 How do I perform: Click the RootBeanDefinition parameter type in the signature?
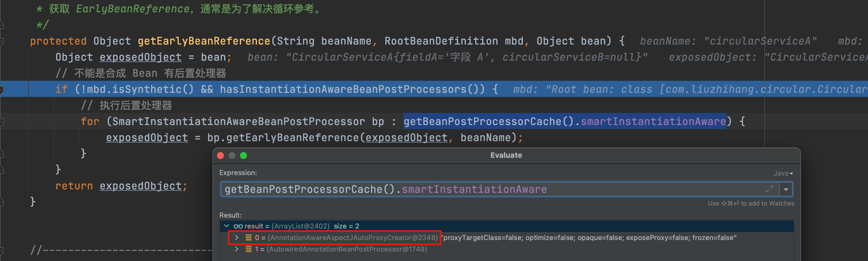click(x=441, y=41)
